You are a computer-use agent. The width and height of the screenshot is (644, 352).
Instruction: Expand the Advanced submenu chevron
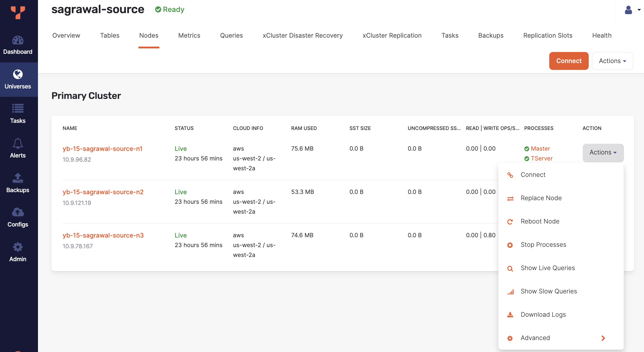click(603, 338)
